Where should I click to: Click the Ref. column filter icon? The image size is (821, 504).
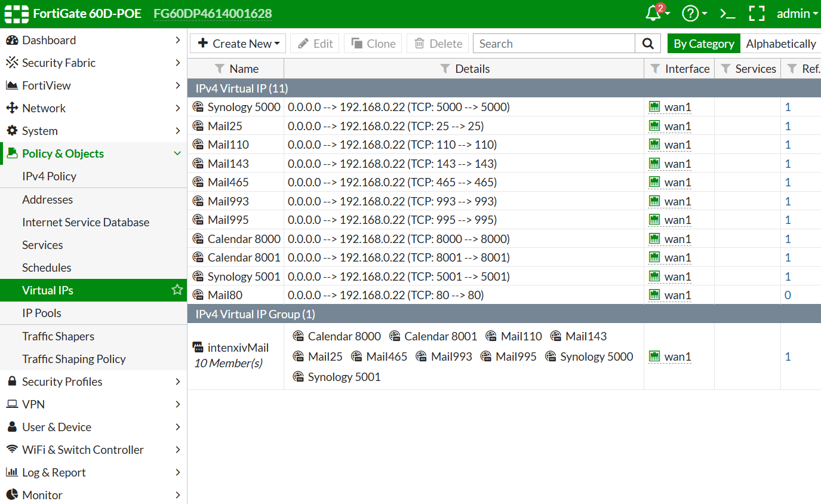(x=792, y=69)
